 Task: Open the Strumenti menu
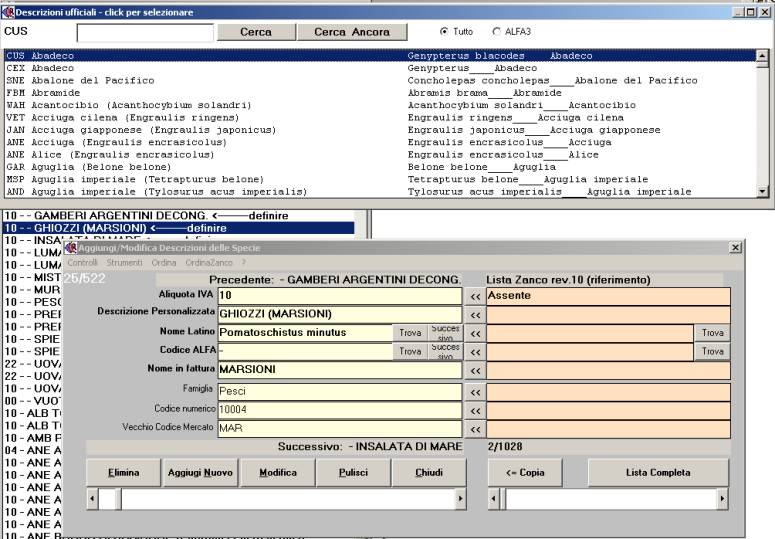(124, 262)
